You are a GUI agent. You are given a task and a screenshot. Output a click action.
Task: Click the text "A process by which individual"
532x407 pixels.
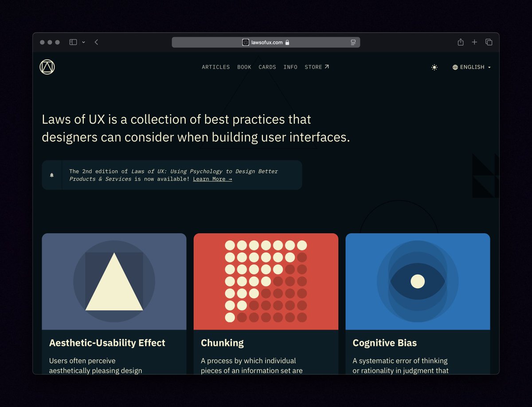(248, 361)
